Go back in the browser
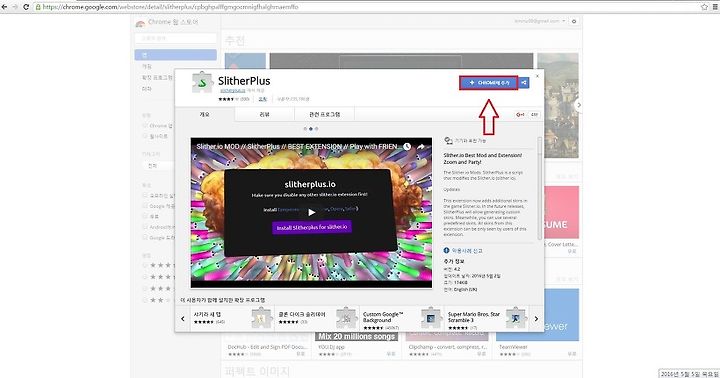 4,7
